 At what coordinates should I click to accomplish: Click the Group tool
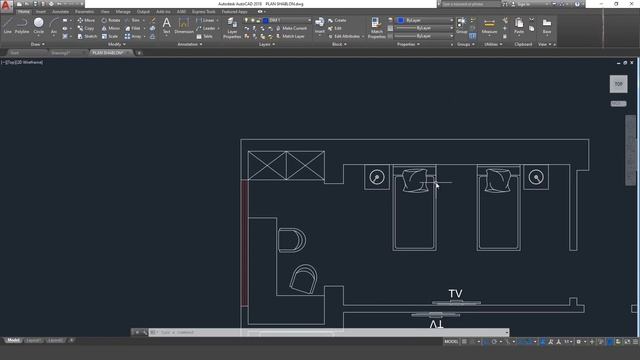(x=461, y=25)
